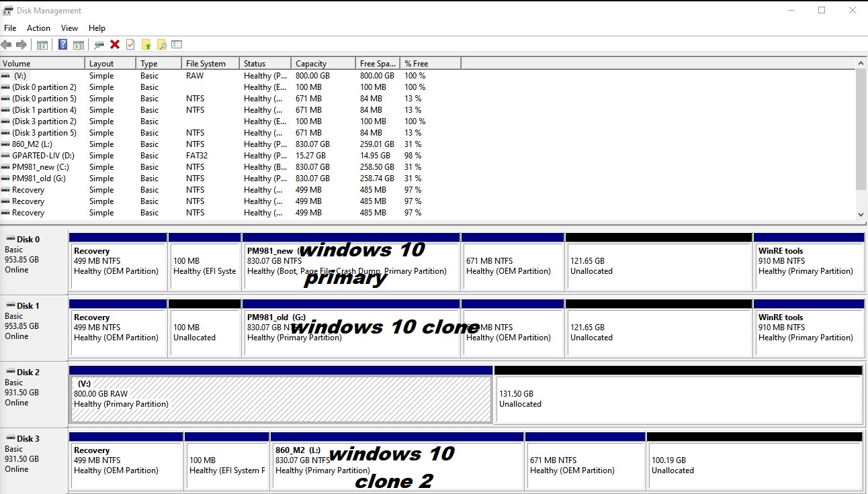Click the Back arrow toolbar icon
Viewport: 868px width, 494px height.
tap(6, 45)
